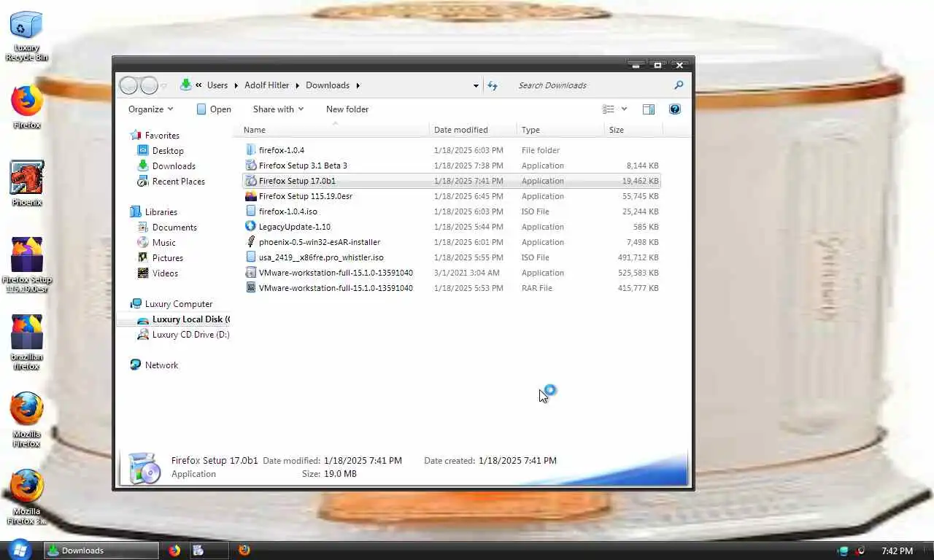Click the Change your view icon
The image size is (934, 560).
tap(608, 109)
